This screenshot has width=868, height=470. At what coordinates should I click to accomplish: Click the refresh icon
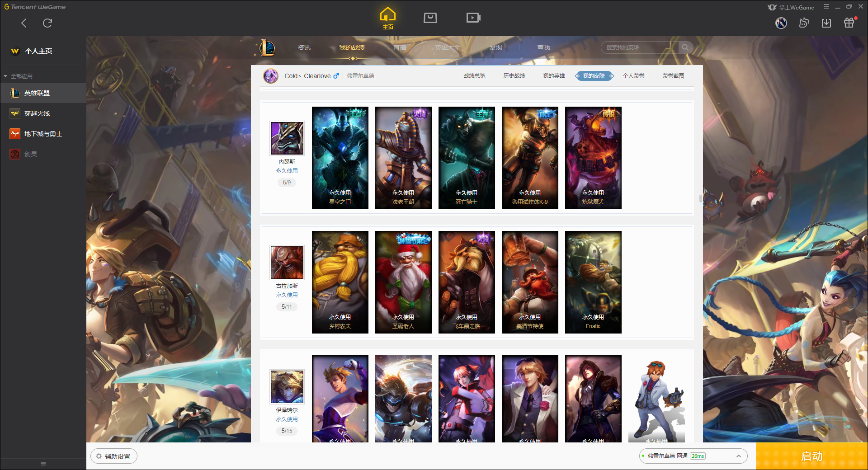click(x=47, y=23)
